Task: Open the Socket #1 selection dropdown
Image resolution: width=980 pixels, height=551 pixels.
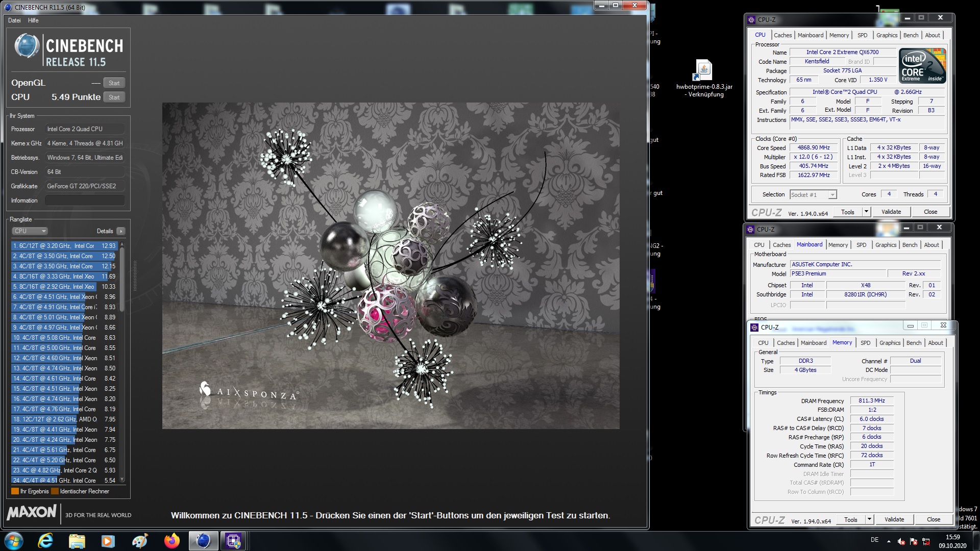Action: 813,194
